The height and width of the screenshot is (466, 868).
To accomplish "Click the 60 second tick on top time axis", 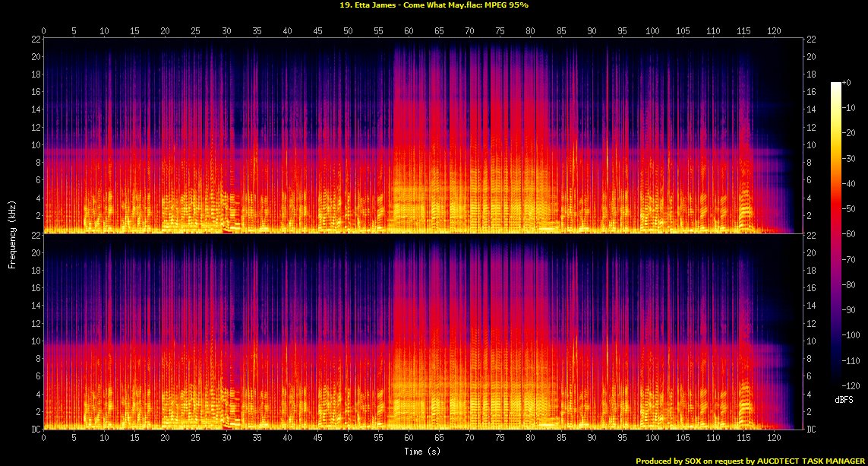I will click(x=409, y=31).
